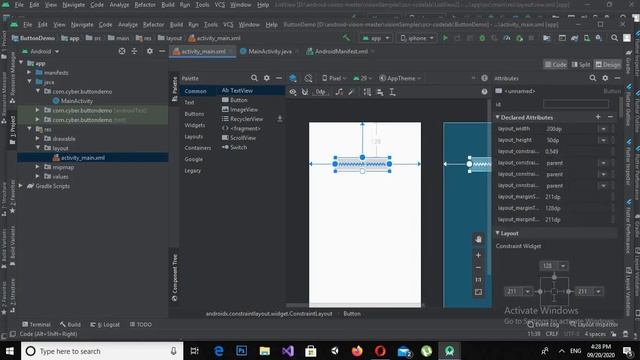Open the MainActivity.java tab
The width and height of the screenshot is (640, 360).
269,51
